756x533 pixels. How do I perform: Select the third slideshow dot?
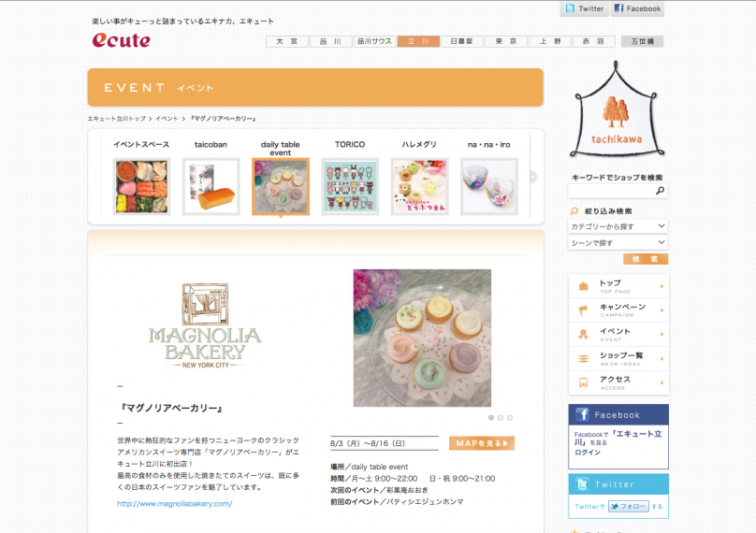pos(510,418)
